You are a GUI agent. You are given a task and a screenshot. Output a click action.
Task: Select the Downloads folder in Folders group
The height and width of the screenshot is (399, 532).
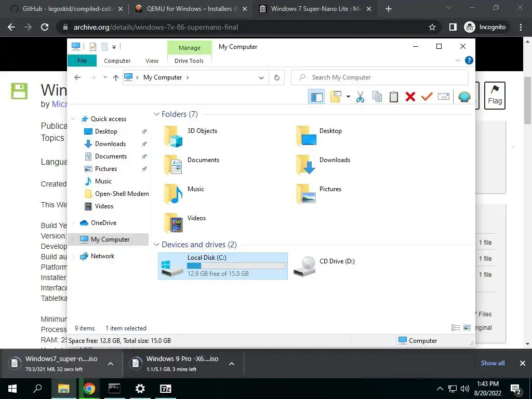tap(323, 165)
